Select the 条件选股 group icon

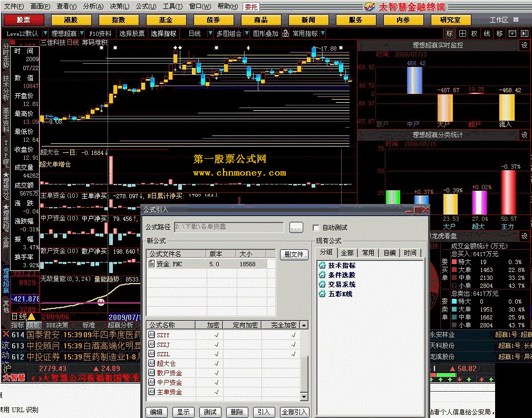pos(322,275)
